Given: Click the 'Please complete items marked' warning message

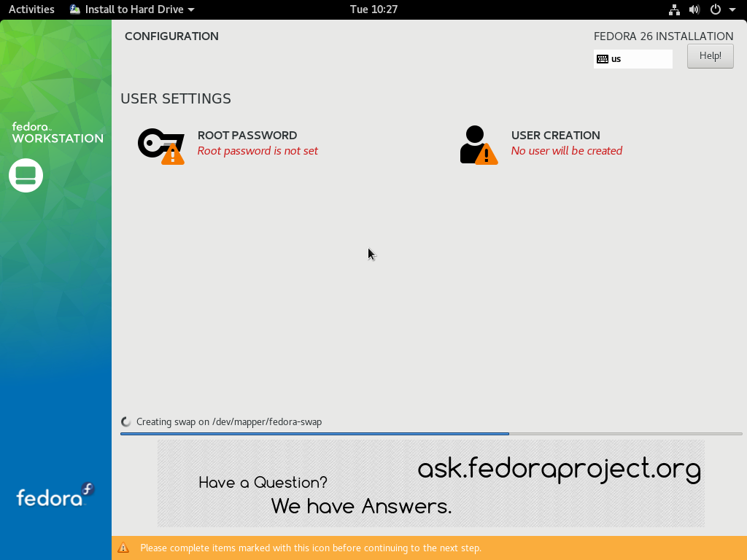Looking at the screenshot, I should pos(311,548).
